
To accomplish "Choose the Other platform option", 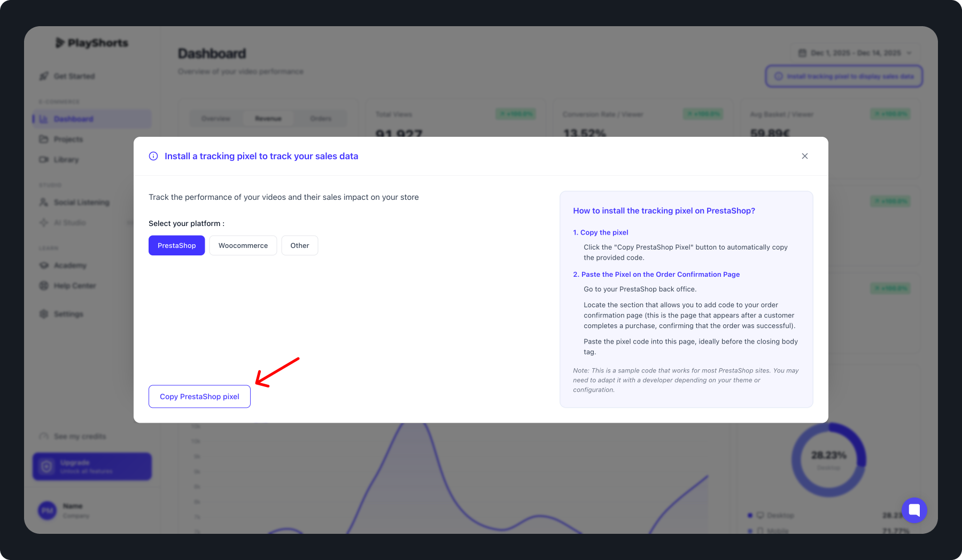I will coord(299,245).
